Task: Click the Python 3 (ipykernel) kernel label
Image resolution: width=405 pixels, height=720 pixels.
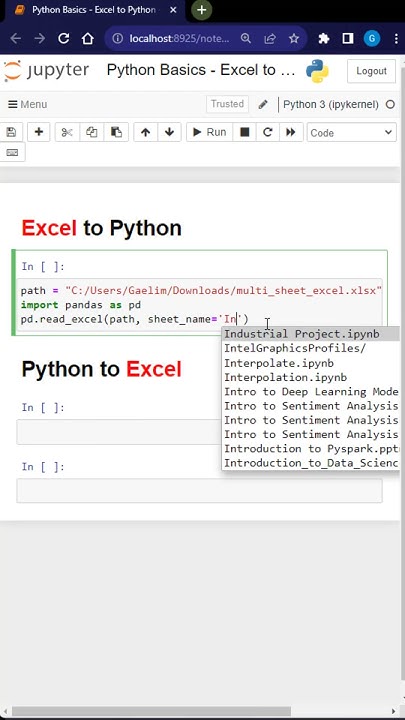Action: click(x=331, y=104)
